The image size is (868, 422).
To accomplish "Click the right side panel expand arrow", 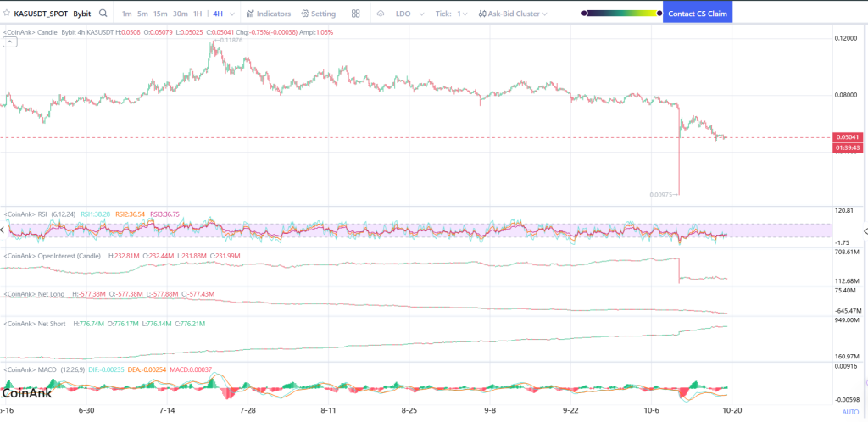I will (x=865, y=231).
